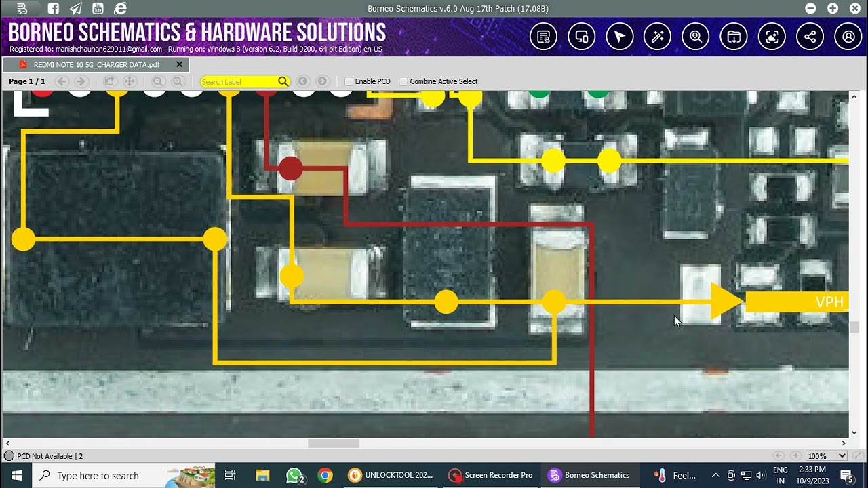This screenshot has width=868, height=488.
Task: Click the Page 1 / 1 indicator text
Action: tap(27, 81)
